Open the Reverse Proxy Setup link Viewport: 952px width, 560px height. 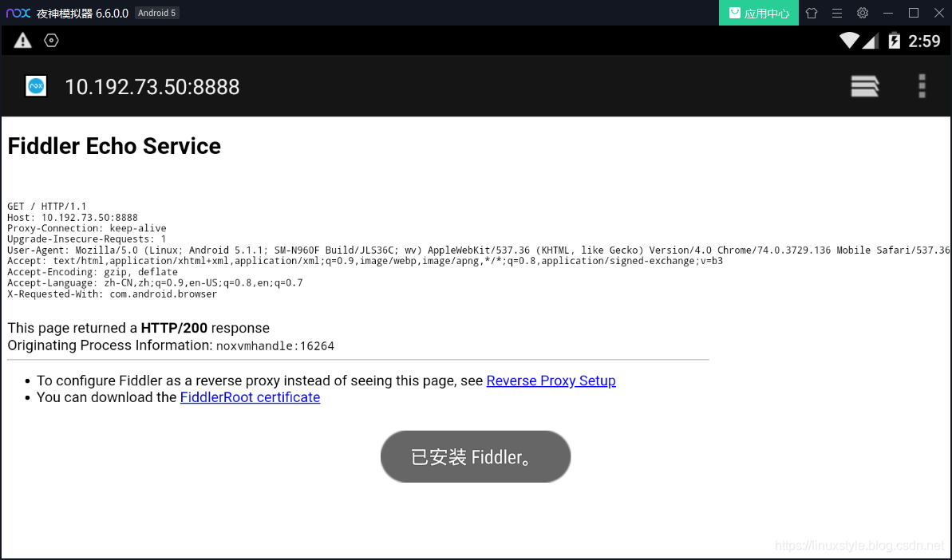click(x=551, y=381)
